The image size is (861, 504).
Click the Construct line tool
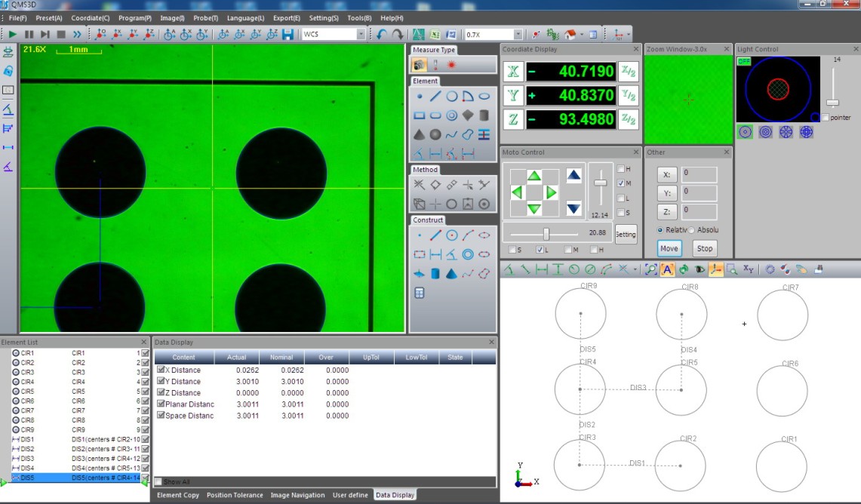click(x=435, y=235)
